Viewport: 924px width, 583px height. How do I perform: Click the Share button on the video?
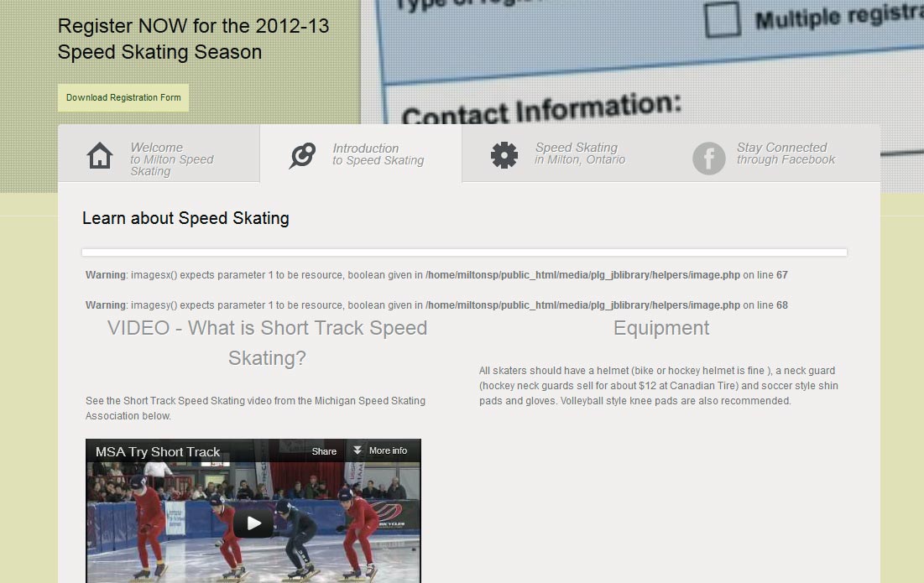click(x=324, y=451)
